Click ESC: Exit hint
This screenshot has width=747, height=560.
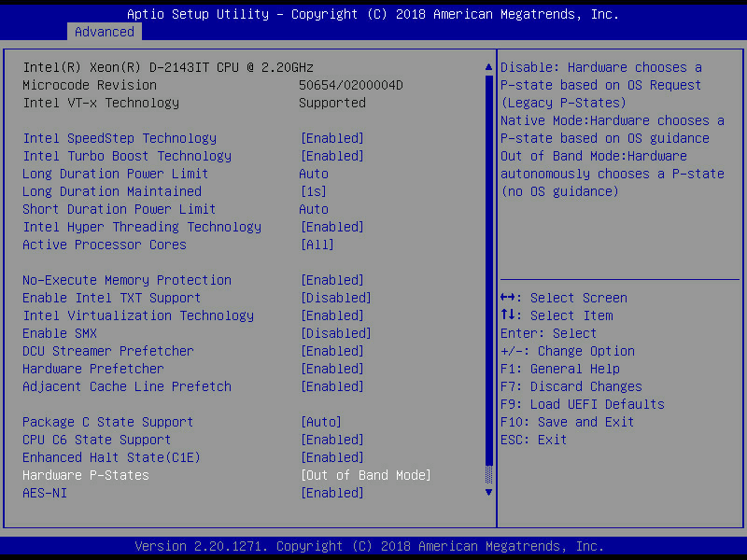533,440
